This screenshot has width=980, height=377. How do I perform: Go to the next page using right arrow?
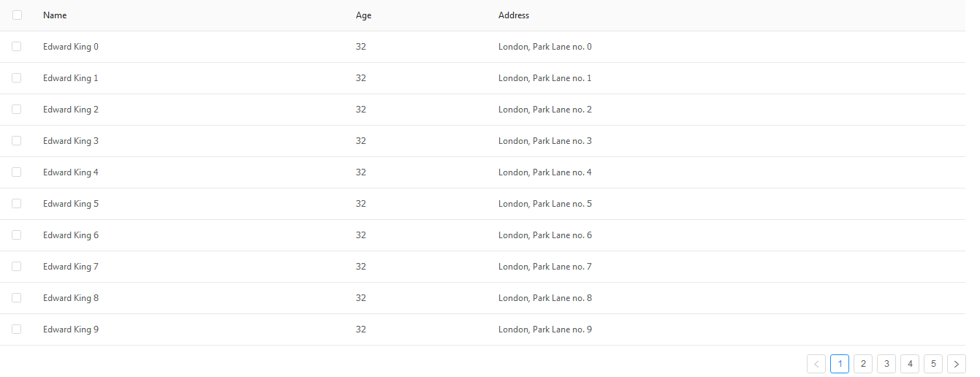tap(956, 364)
